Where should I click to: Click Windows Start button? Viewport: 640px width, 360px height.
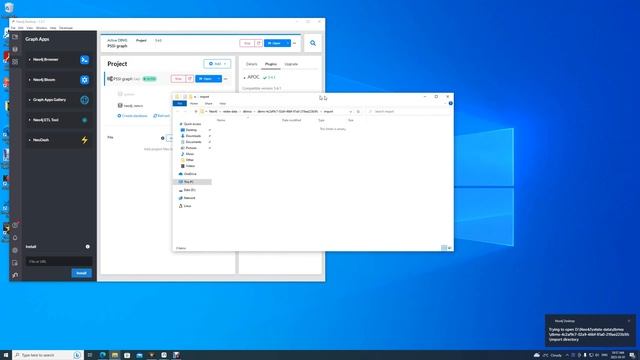(6, 355)
